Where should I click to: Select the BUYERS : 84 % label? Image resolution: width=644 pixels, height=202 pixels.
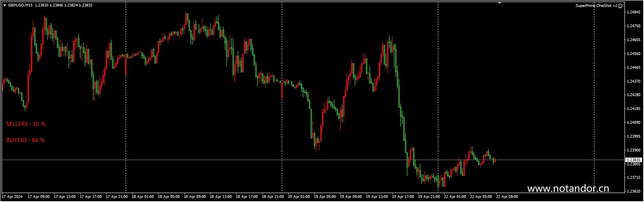[x=25, y=140]
